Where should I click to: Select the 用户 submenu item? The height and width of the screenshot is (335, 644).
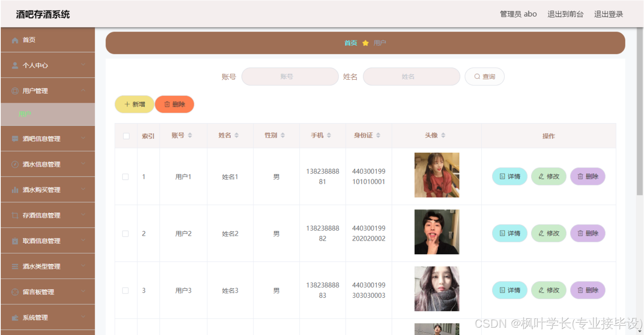(x=48, y=114)
